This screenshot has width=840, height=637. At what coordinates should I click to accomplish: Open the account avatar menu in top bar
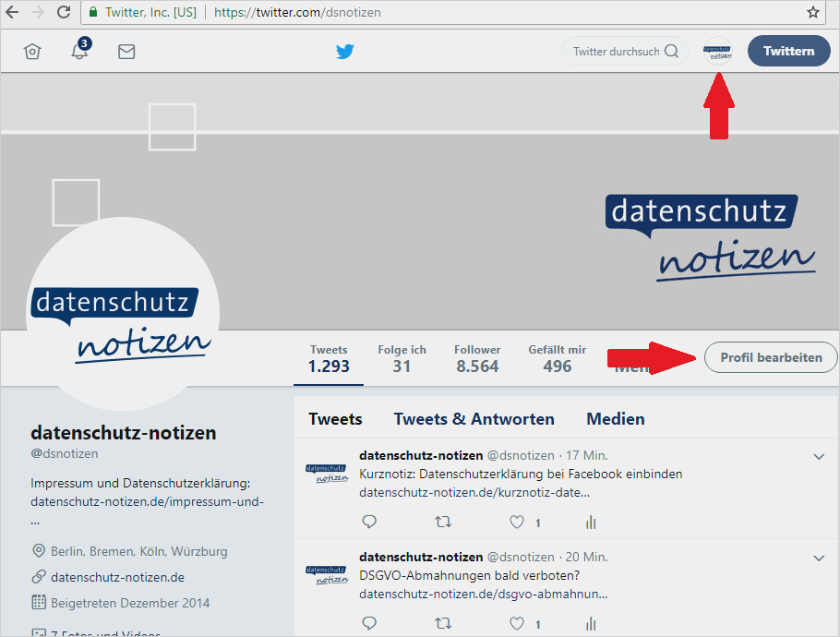click(717, 52)
